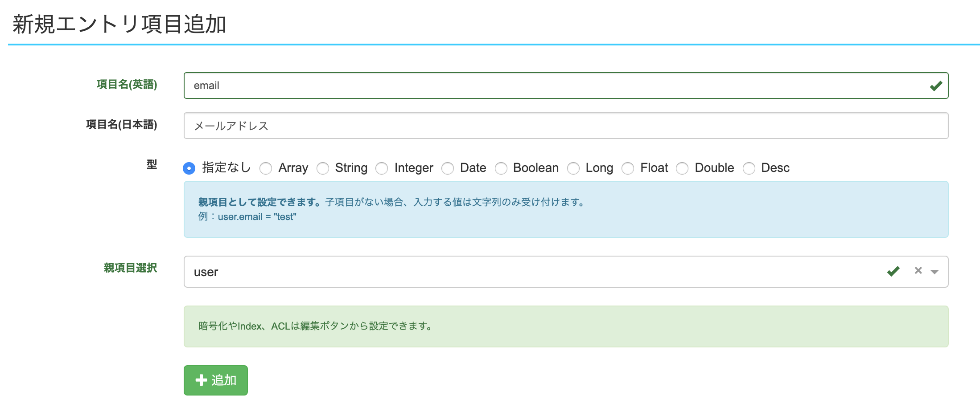The width and height of the screenshot is (980, 416).
Task: Select the 指定なし type radio button
Action: [x=189, y=168]
